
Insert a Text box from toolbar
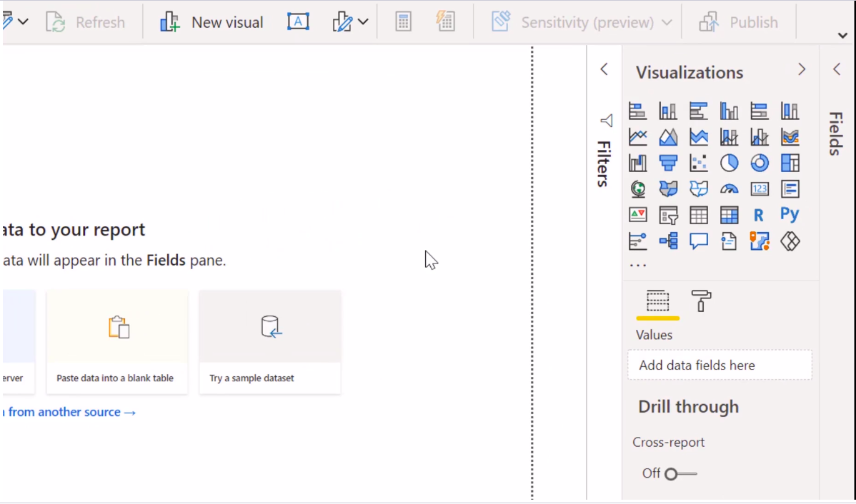298,22
